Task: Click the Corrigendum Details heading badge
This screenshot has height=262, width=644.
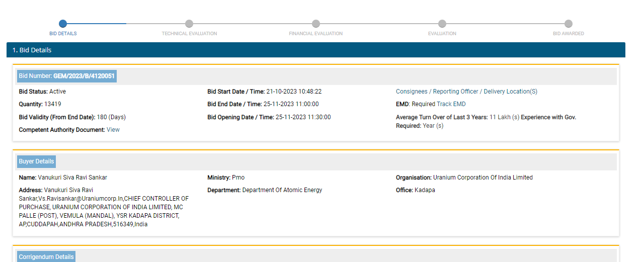Action: pos(46,256)
